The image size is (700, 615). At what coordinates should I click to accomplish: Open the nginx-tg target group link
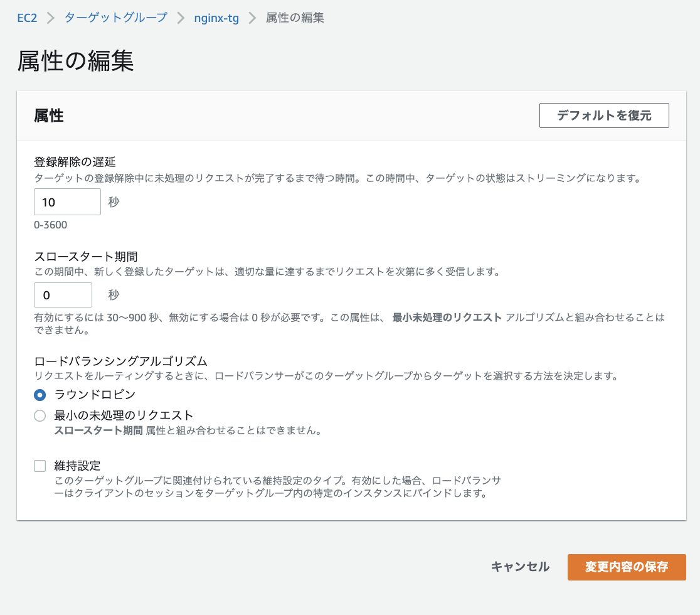coord(216,18)
